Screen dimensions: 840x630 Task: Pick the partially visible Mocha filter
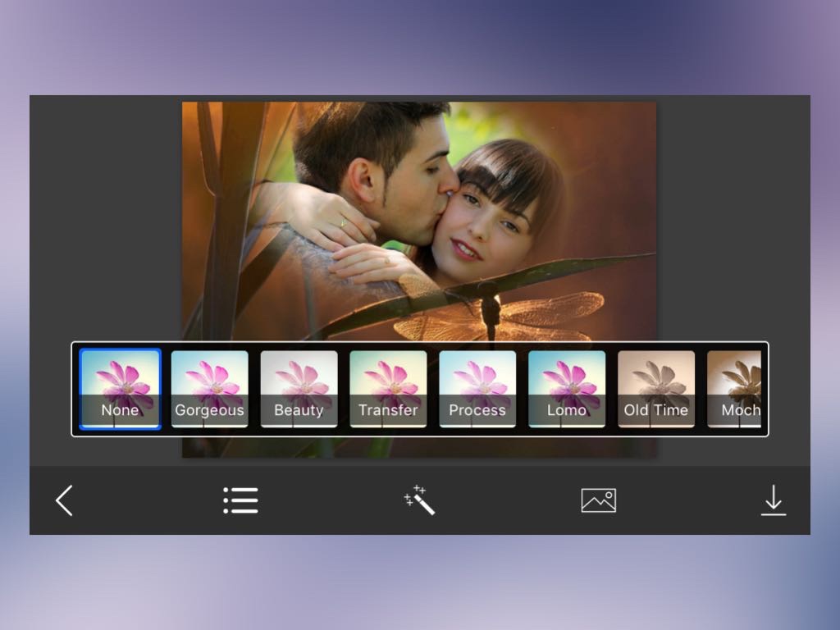pos(734,389)
